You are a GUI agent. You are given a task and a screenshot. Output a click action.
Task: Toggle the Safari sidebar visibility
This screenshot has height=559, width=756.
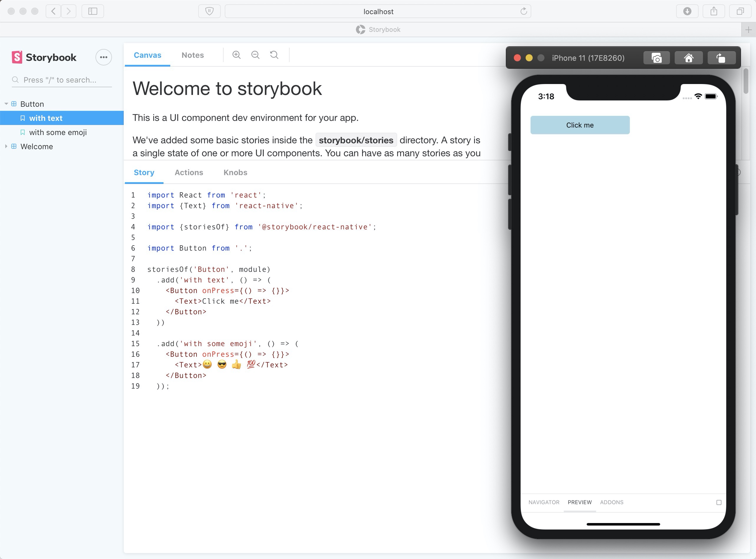pyautogui.click(x=92, y=11)
